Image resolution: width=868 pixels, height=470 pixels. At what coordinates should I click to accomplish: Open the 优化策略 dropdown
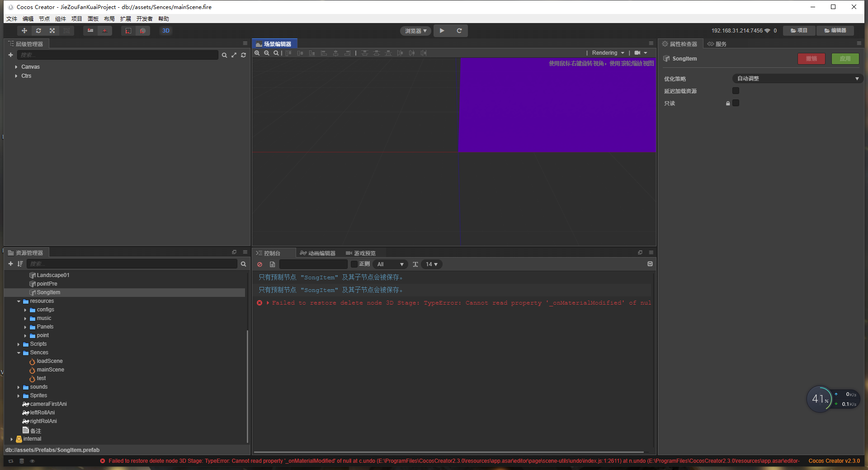[797, 79]
